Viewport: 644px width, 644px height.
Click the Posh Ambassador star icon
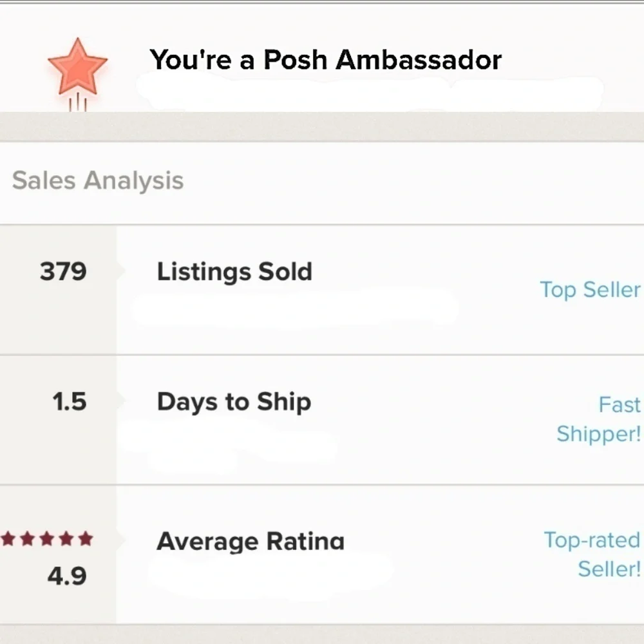pos(78,68)
